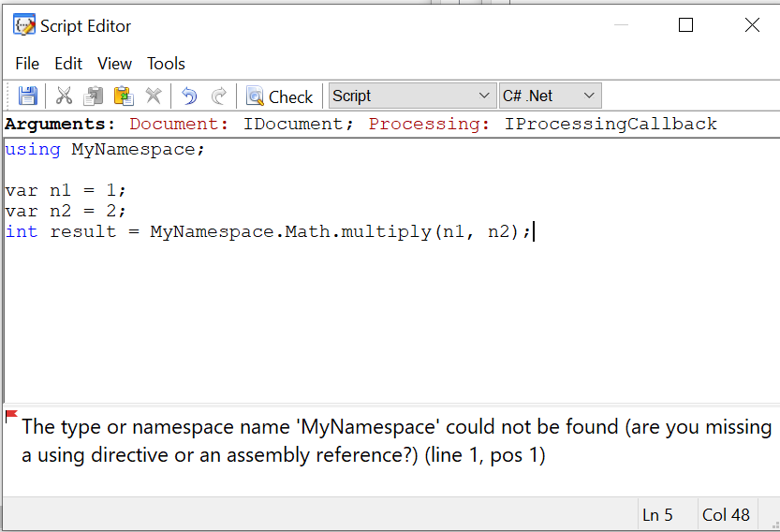Click the Save icon in the toolbar
The height and width of the screenshot is (532, 780).
tap(28, 96)
